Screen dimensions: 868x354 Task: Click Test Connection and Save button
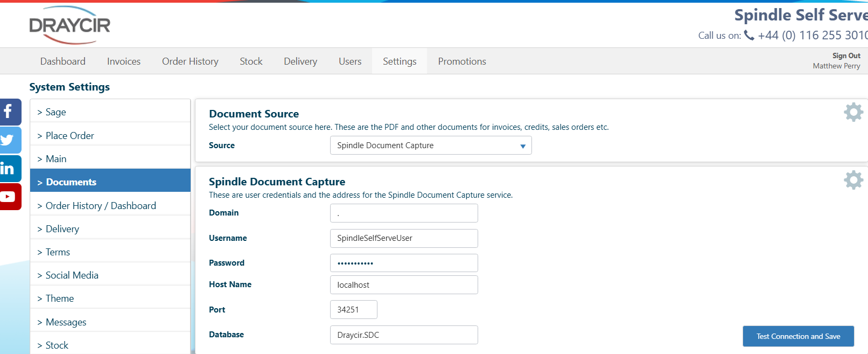click(x=798, y=336)
